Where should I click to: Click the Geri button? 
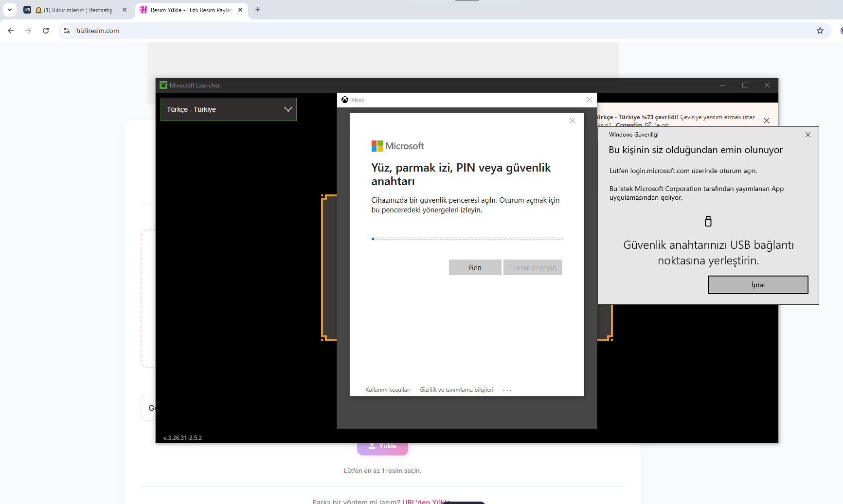[x=475, y=267]
